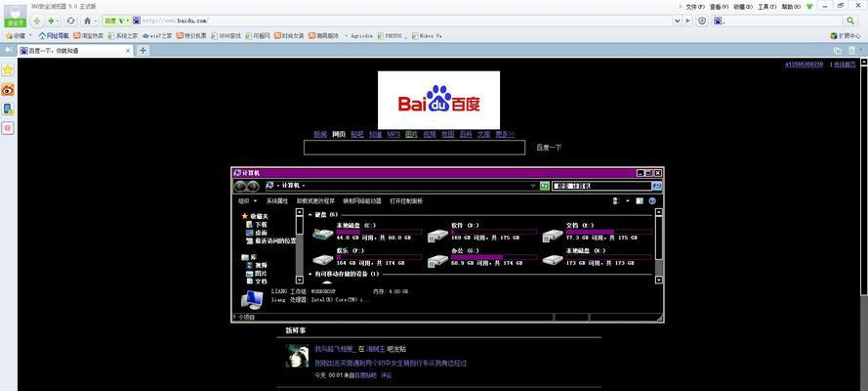Click the trash closed-tabs icon in tab bar
The image size is (868, 391).
pos(851,51)
